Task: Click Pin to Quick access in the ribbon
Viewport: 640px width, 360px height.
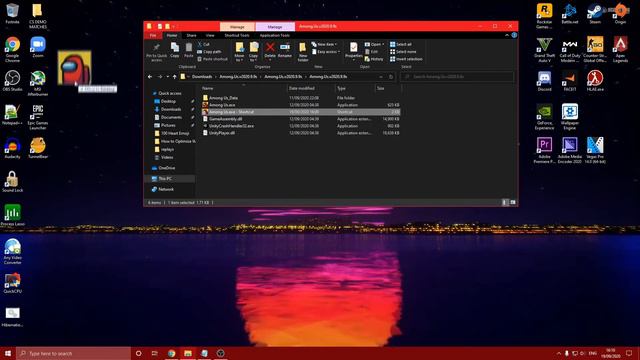Action: [156, 52]
